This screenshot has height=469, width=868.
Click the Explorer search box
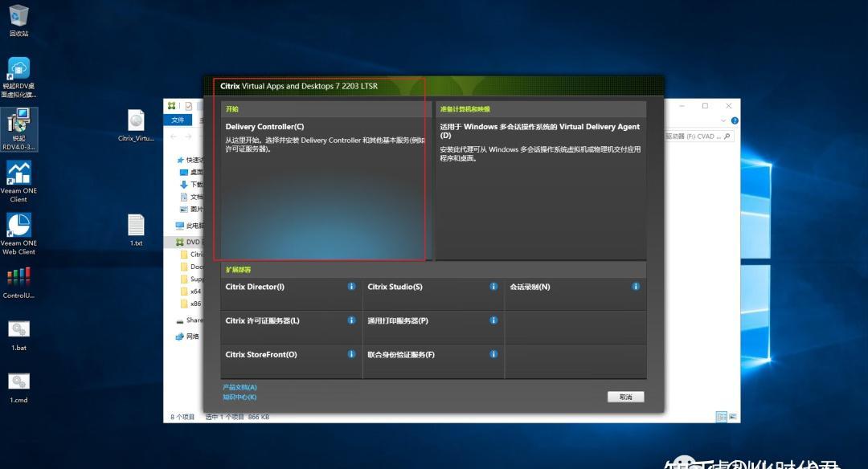pos(699,136)
